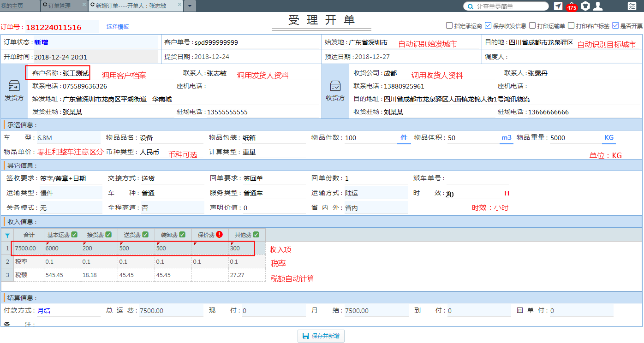
Task: Click income cell 300 under 其他费
Action: click(x=247, y=248)
